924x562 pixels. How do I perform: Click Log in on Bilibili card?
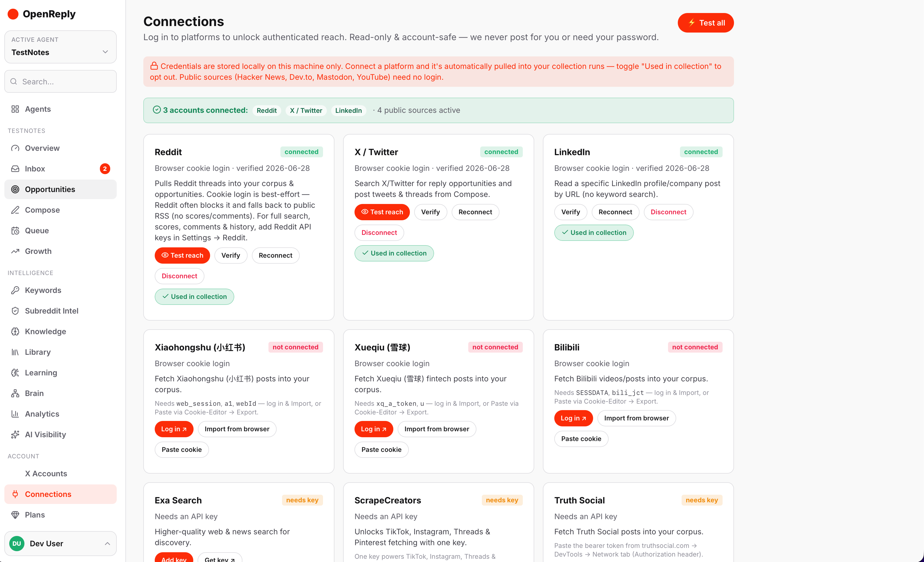coord(573,418)
